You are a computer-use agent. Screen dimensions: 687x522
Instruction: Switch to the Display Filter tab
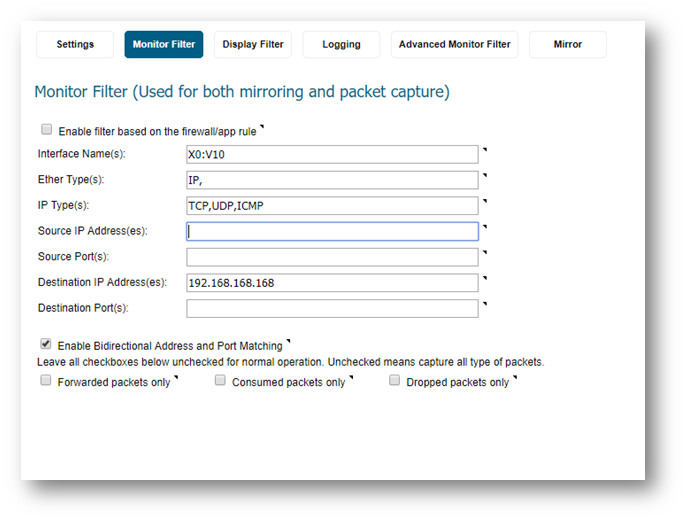click(253, 44)
